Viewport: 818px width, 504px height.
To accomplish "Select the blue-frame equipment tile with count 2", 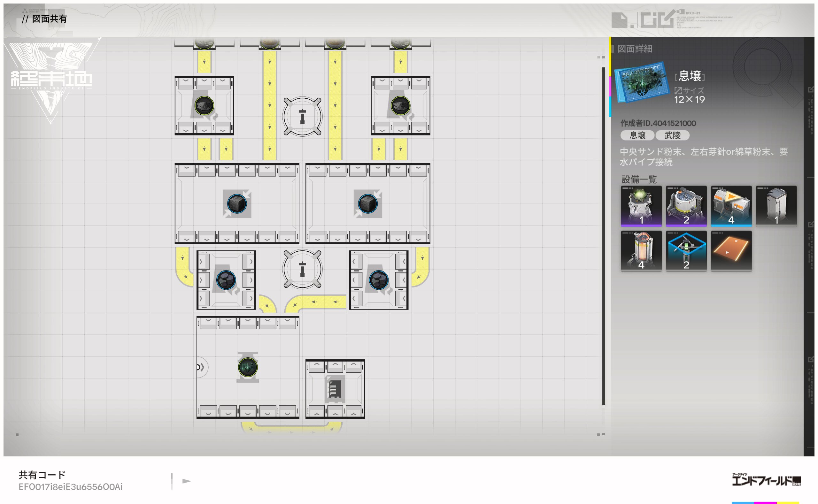I will point(686,251).
